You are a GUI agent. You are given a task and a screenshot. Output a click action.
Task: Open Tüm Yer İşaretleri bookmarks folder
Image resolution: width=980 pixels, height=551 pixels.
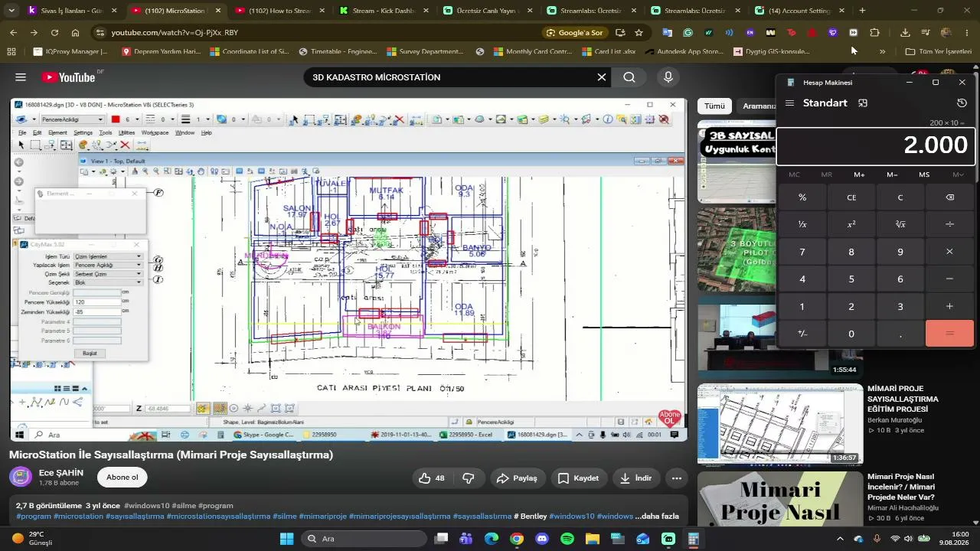pyautogui.click(x=938, y=52)
